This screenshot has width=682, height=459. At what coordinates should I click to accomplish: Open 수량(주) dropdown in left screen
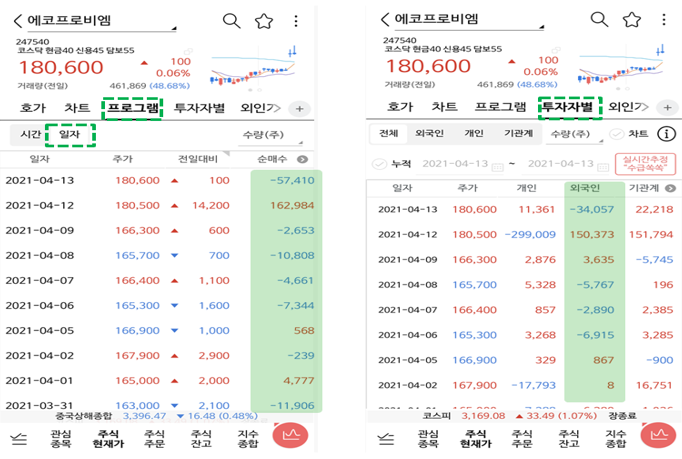click(271, 136)
